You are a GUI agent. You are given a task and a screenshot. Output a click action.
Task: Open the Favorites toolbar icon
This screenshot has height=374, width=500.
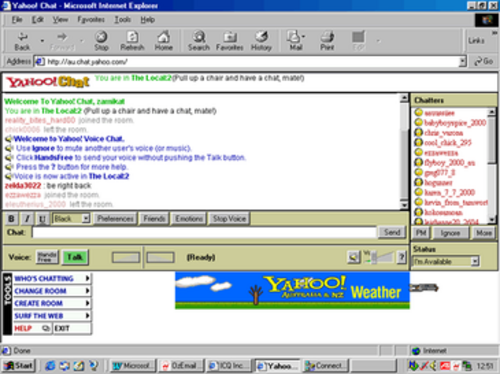tap(230, 41)
